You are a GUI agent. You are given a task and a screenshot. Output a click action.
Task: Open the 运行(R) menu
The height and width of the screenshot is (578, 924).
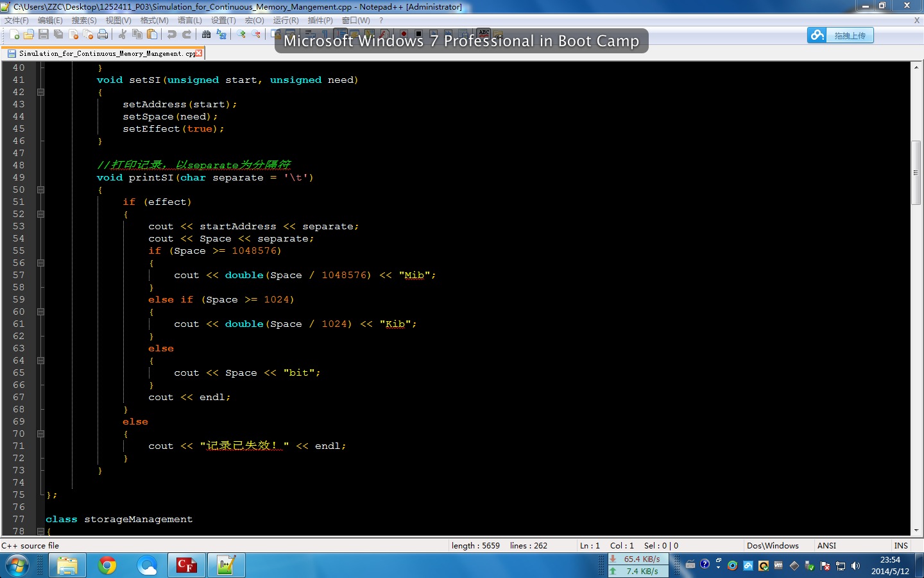coord(286,20)
